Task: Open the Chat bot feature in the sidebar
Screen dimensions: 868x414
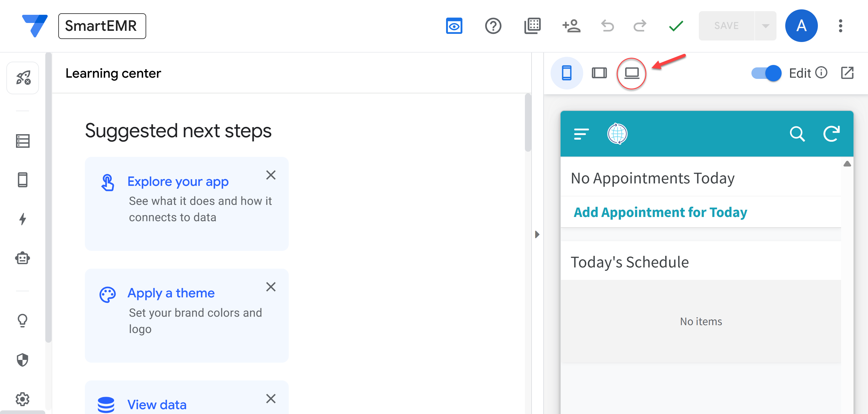Action: click(23, 258)
